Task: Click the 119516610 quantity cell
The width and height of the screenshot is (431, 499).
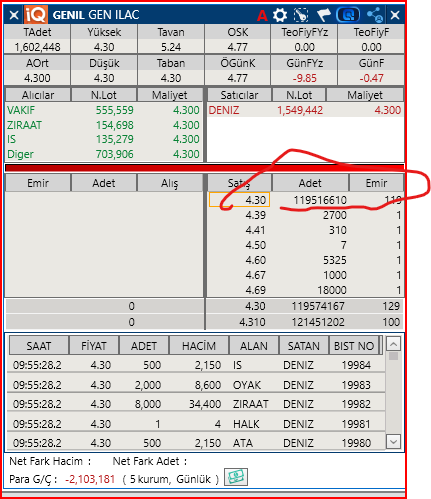Action: click(320, 200)
